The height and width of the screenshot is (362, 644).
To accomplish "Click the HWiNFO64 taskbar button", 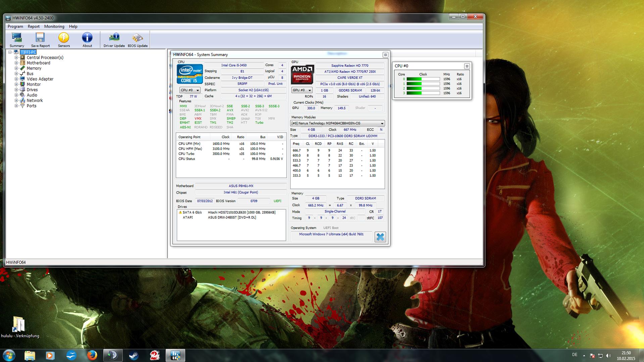I will [x=175, y=355].
